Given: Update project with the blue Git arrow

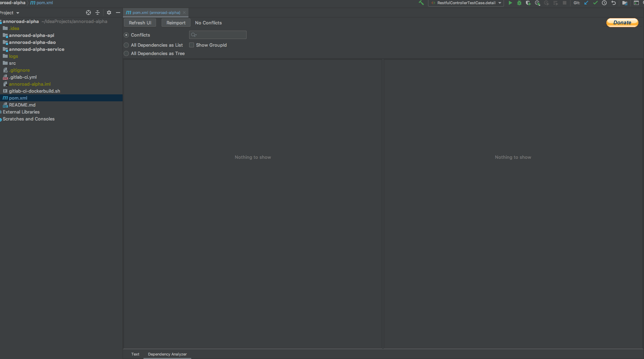Looking at the screenshot, I should point(586,3).
